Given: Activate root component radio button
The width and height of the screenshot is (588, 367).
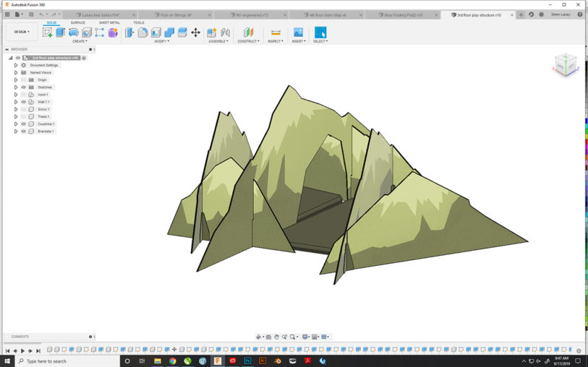Looking at the screenshot, I should [84, 58].
